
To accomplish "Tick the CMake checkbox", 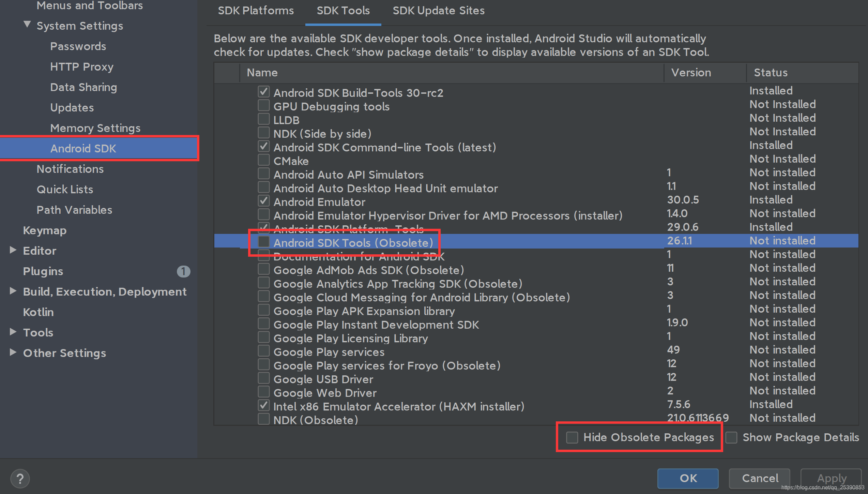I will click(x=264, y=160).
